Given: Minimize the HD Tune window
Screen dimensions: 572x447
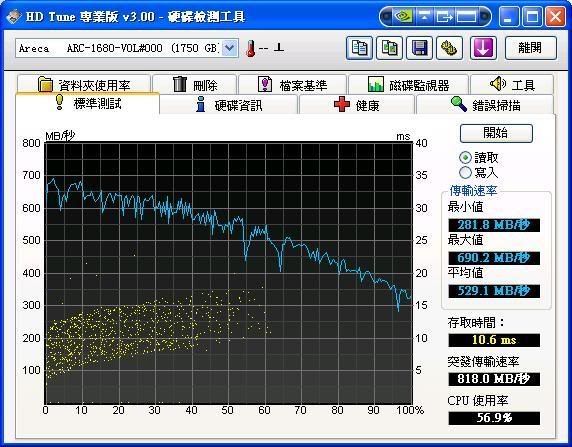Looking at the screenshot, I should (x=509, y=16).
